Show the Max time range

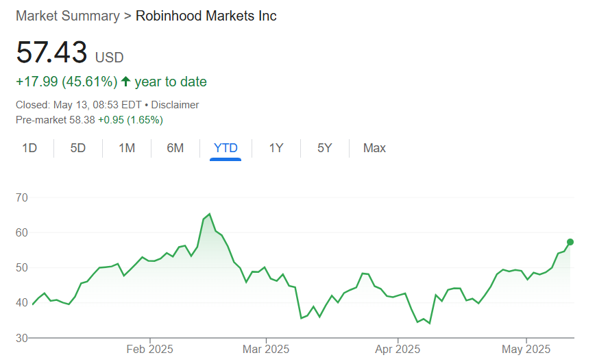(x=374, y=148)
